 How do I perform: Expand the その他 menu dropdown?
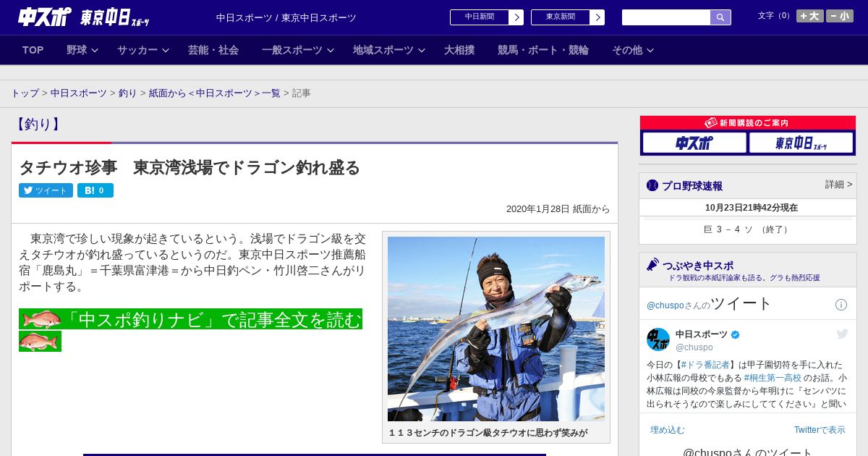tap(633, 50)
